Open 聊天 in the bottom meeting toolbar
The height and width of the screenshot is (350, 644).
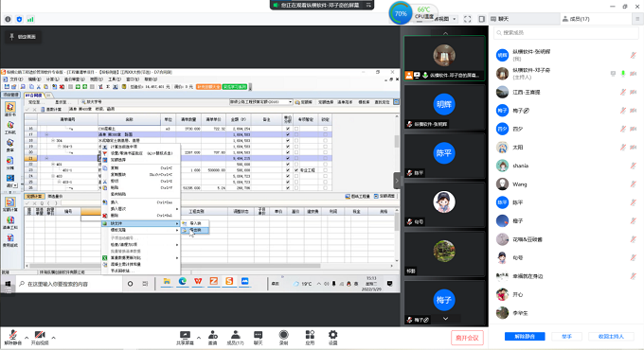258,338
